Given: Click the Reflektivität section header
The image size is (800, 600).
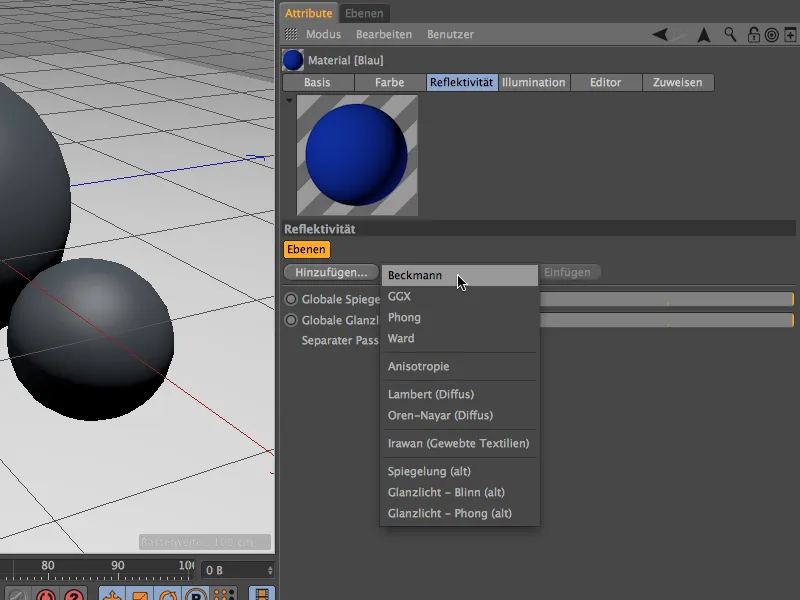Looking at the screenshot, I should tap(539, 229).
